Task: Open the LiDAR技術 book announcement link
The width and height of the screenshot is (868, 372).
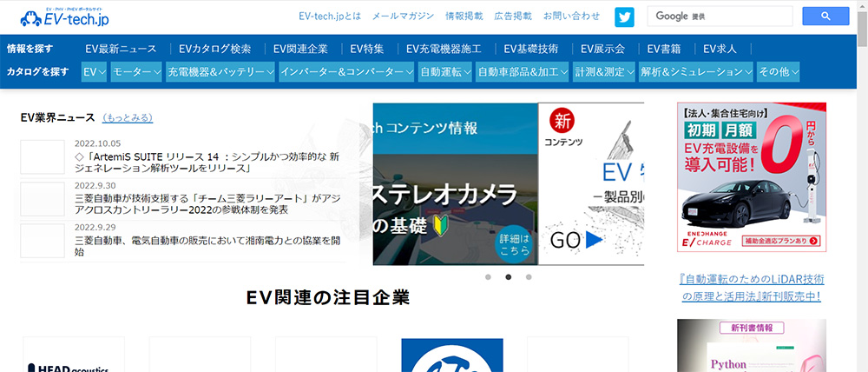Action: (x=751, y=288)
